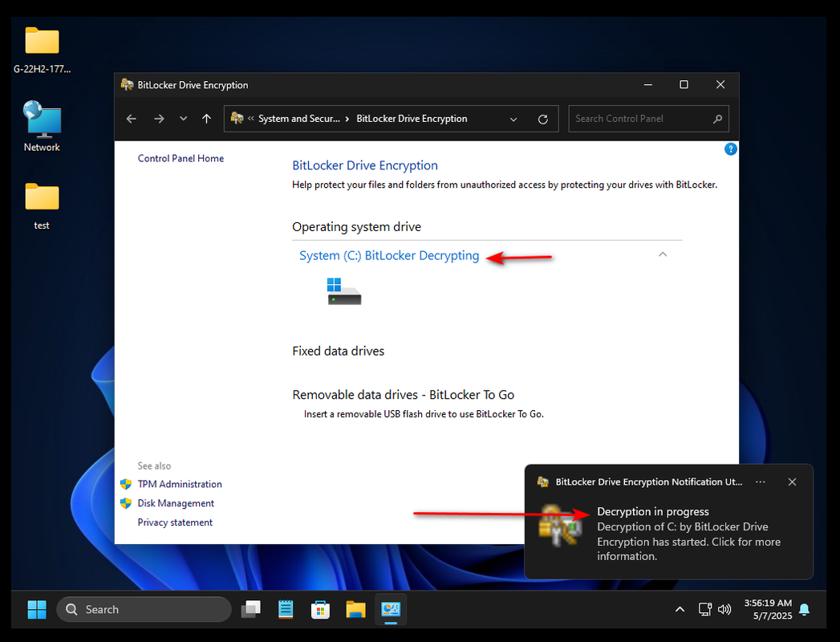Open the Privacy statement link
The width and height of the screenshot is (840, 642).
[175, 522]
